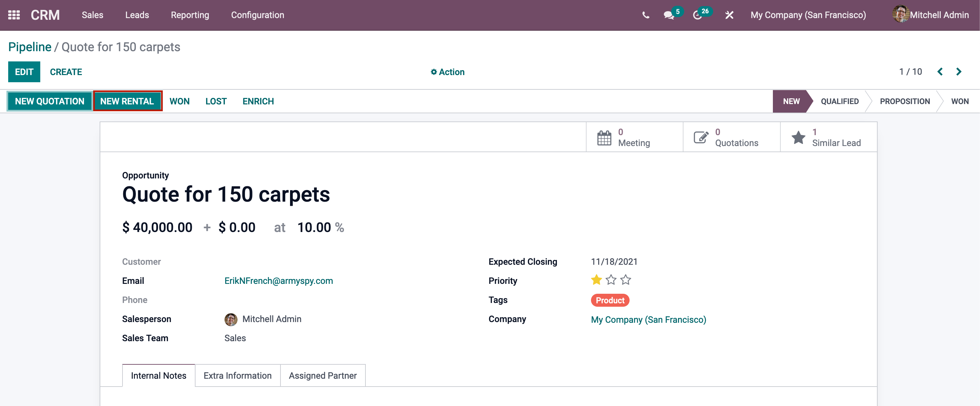980x406 pixels.
Task: Go to next record arrow
Action: pos(959,72)
